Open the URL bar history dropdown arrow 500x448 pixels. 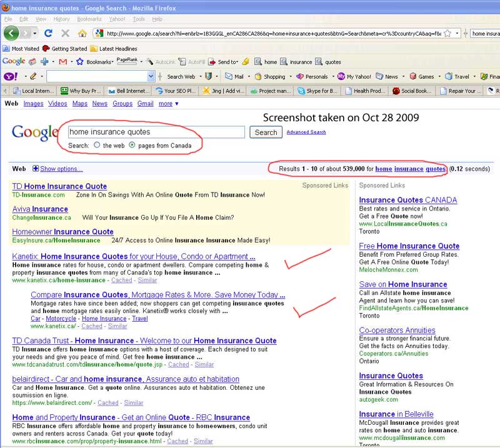(x=457, y=33)
